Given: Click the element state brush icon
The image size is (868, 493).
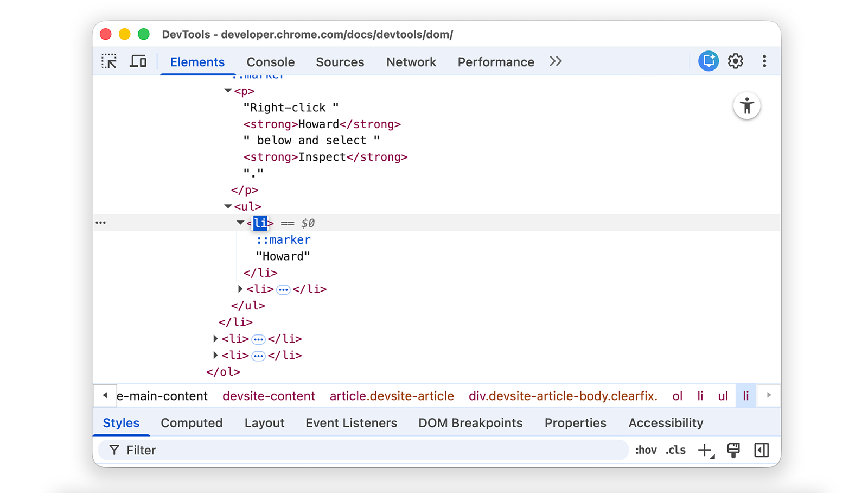Looking at the screenshot, I should click(733, 450).
